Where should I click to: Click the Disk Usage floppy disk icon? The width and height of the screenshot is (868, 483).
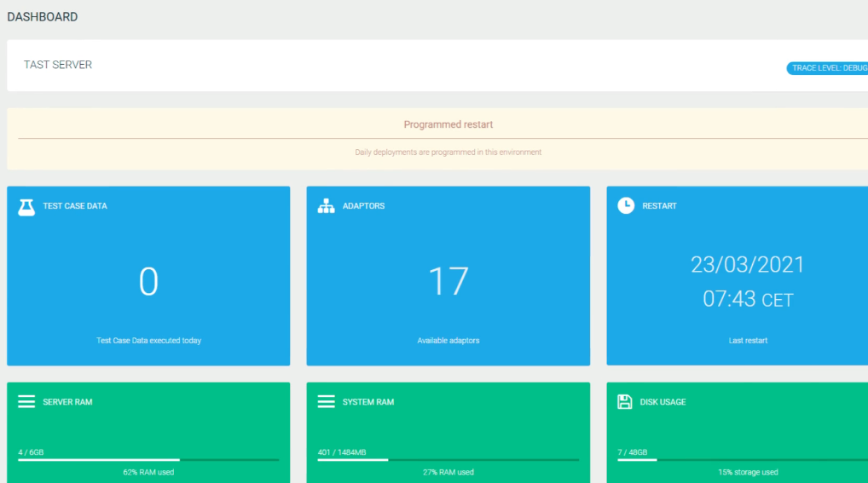pyautogui.click(x=625, y=401)
